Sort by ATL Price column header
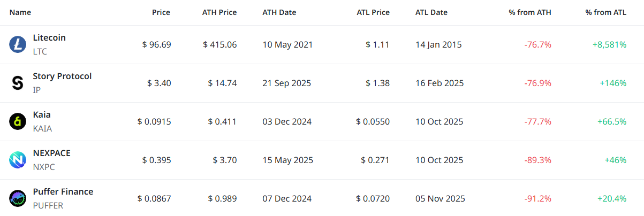This screenshot has width=644, height=216. pos(373,12)
